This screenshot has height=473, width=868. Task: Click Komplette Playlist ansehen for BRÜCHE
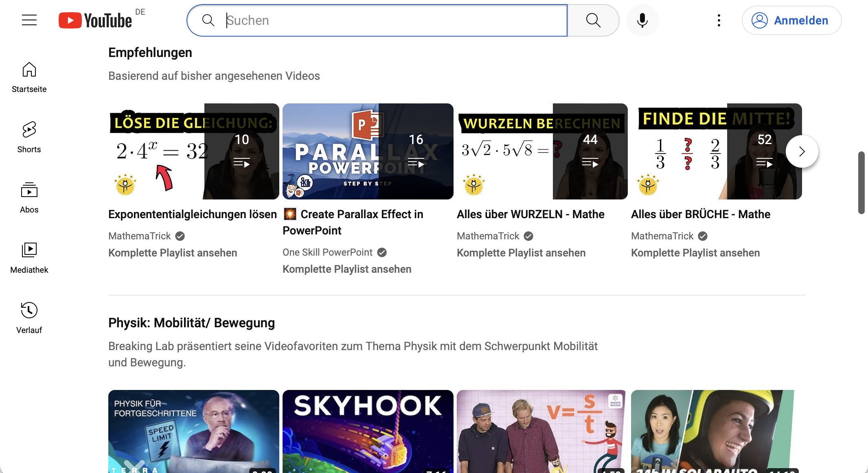coord(695,253)
